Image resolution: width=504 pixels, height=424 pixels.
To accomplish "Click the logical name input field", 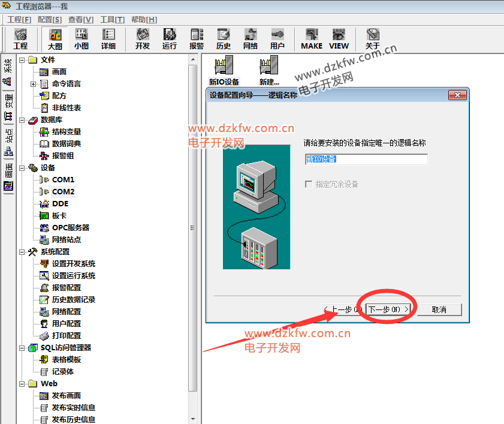I will click(366, 160).
